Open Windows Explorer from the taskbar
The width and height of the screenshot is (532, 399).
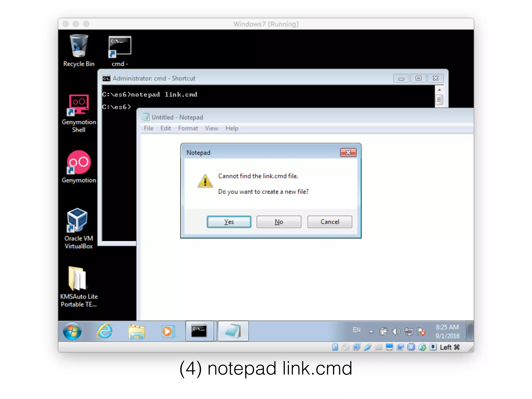[136, 331]
